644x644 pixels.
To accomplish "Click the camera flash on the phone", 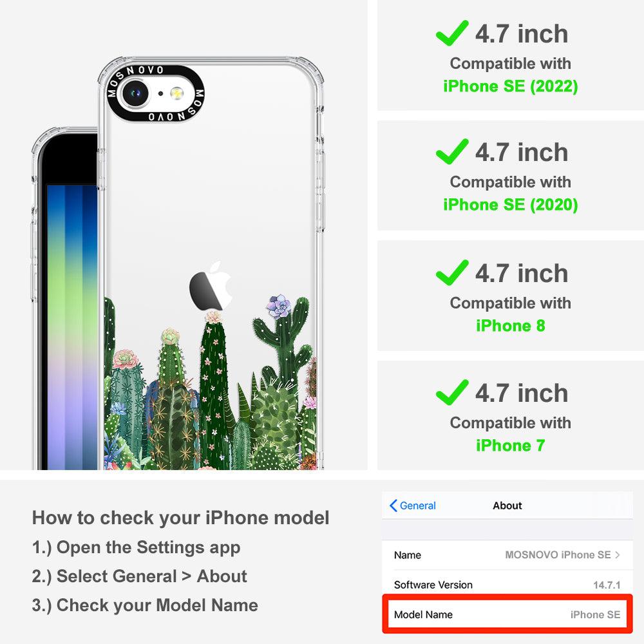I will [x=177, y=93].
